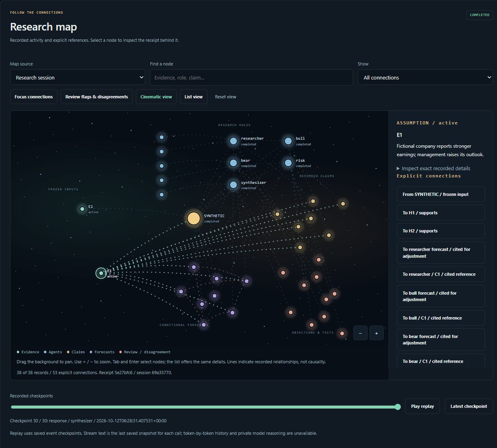Select the bull agent node
The image size is (497, 448).
(x=288, y=141)
